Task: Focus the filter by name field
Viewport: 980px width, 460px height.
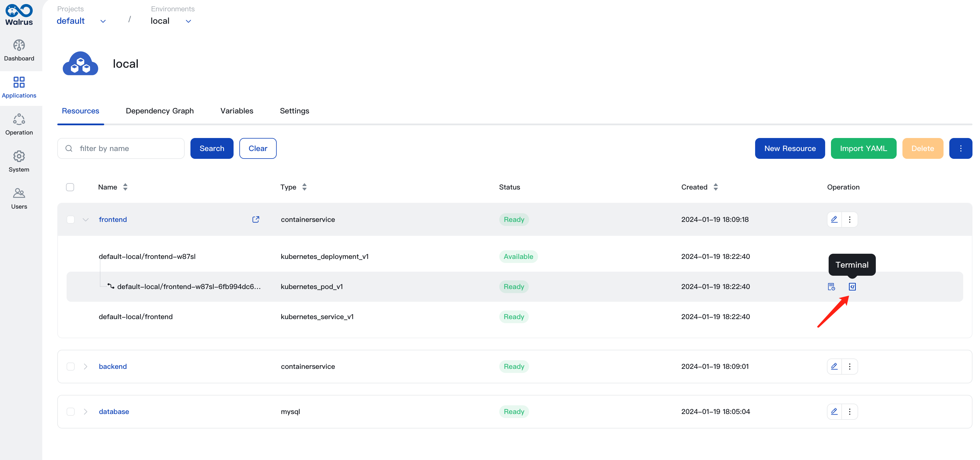Action: (121, 148)
